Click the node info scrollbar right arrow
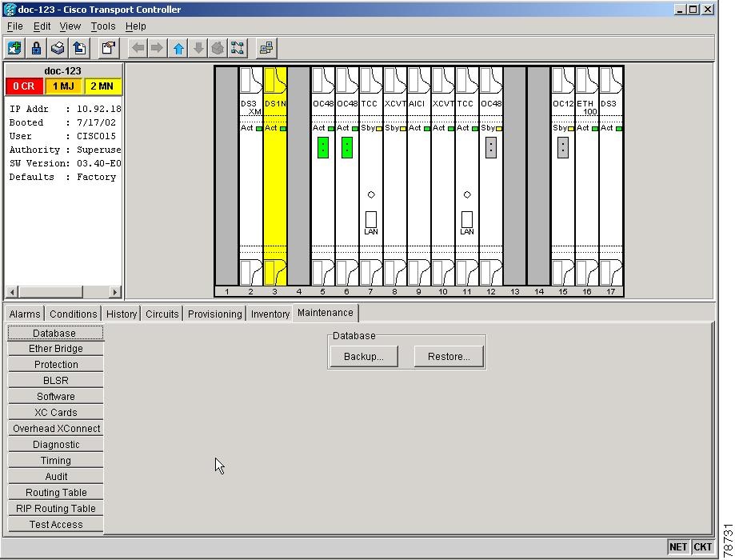Screen dimensions: 735x560 click(115, 292)
